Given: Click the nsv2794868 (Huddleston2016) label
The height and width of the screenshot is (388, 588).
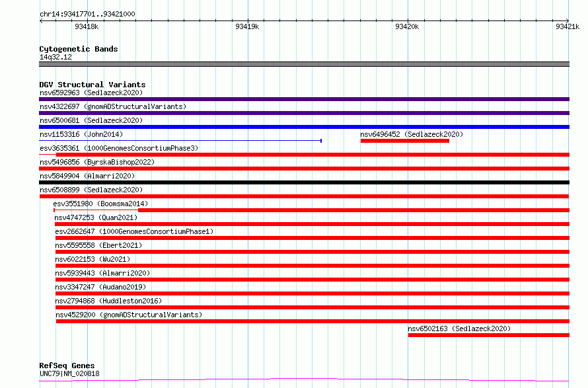Looking at the screenshot, I should (108, 301).
